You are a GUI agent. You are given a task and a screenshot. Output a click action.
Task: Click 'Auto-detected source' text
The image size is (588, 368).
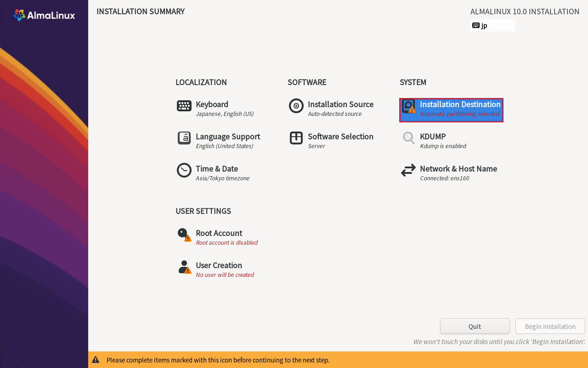coord(335,114)
